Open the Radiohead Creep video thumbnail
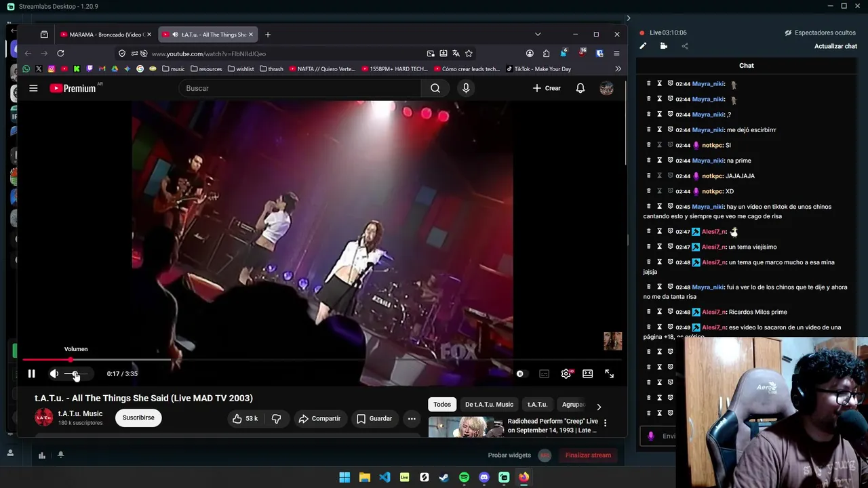 point(466,427)
